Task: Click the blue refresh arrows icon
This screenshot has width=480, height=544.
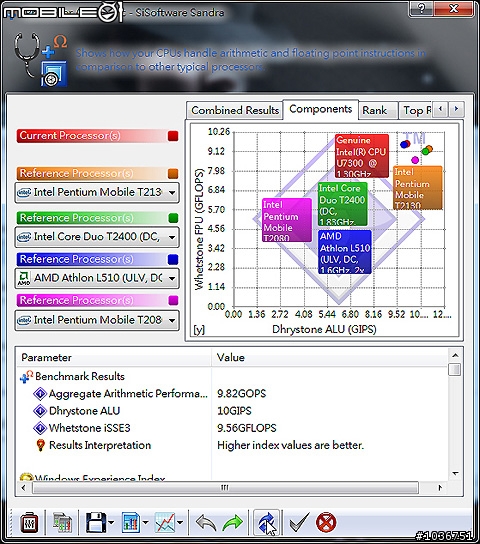Action: click(266, 522)
